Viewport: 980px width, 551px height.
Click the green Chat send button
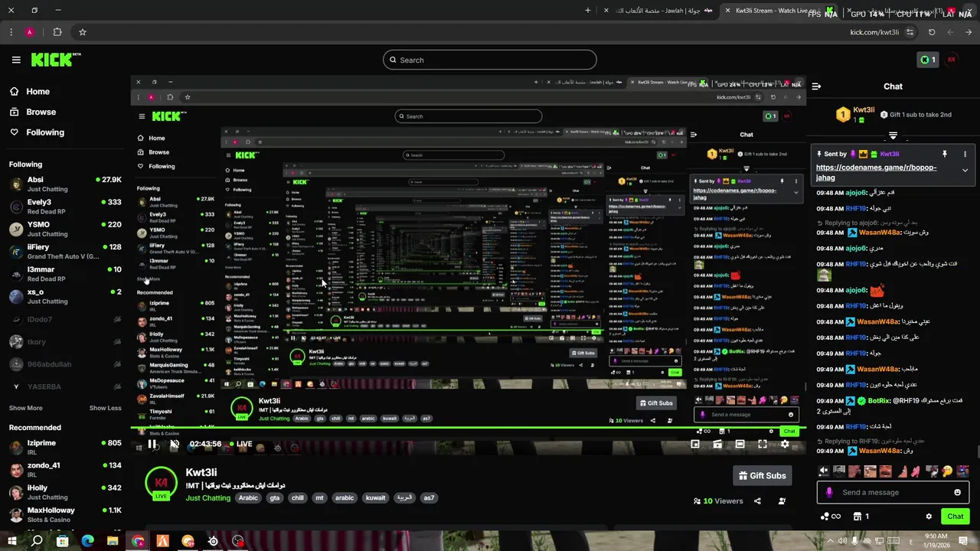coord(955,517)
